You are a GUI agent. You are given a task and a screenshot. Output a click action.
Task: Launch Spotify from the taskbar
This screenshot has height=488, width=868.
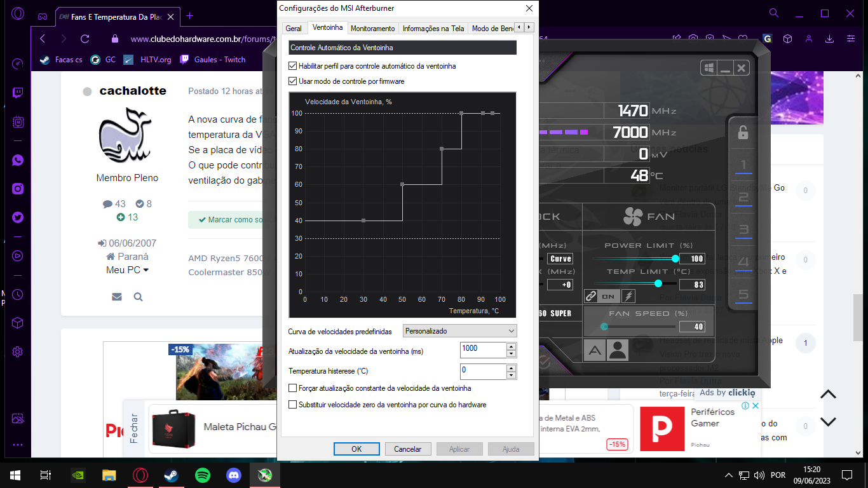point(203,475)
